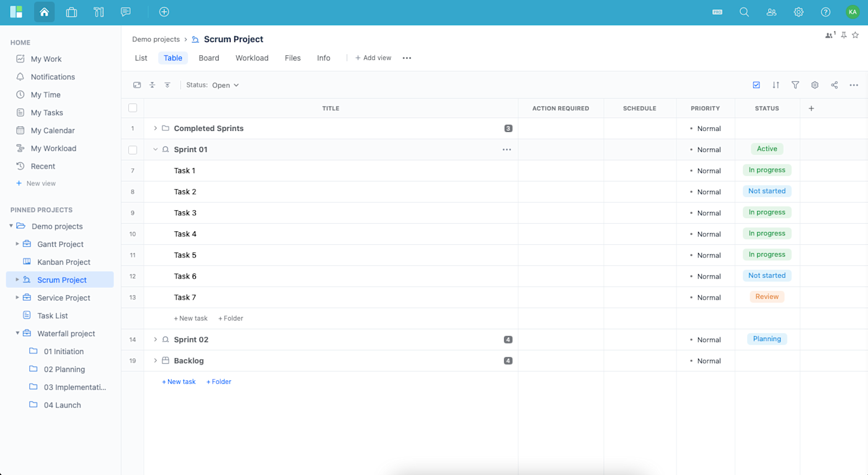Open the KA user avatar menu
The height and width of the screenshot is (475, 868).
[852, 12]
